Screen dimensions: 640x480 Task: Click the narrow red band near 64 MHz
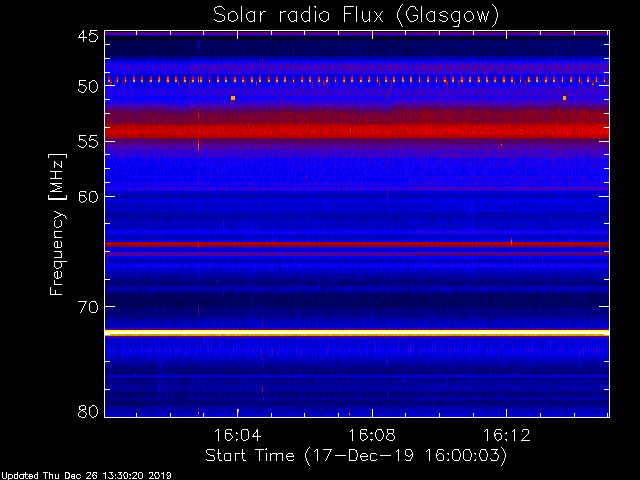pos(357,244)
